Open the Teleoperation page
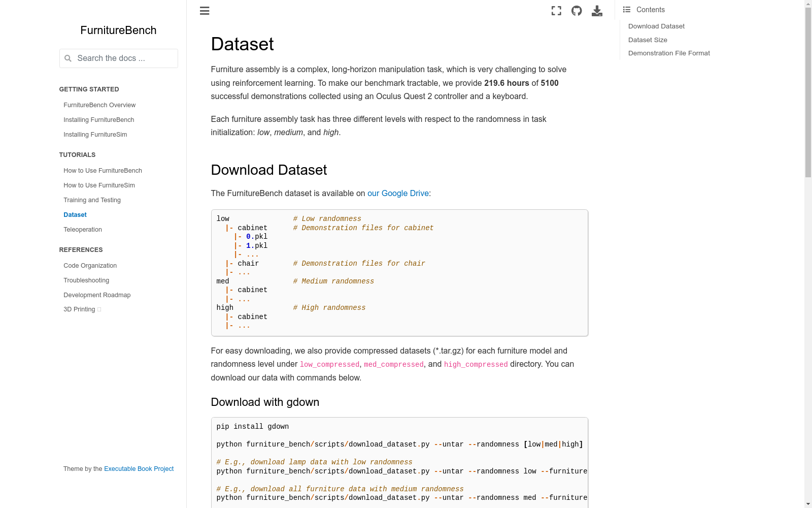Image resolution: width=812 pixels, height=508 pixels. point(83,230)
